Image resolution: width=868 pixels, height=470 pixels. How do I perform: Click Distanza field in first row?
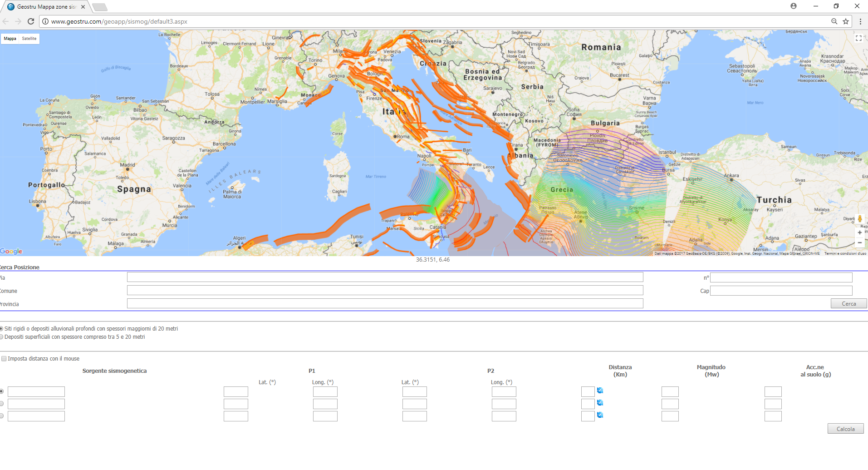[588, 391]
